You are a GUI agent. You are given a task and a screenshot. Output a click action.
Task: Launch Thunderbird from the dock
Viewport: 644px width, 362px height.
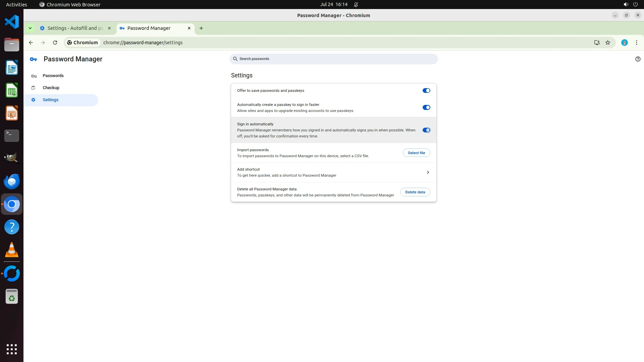[x=12, y=181]
